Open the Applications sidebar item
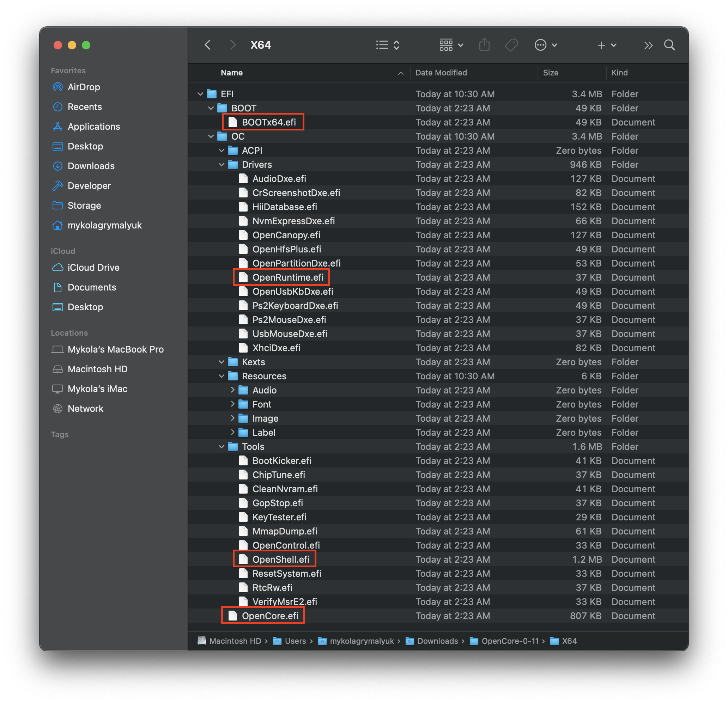The image size is (728, 703). (93, 127)
